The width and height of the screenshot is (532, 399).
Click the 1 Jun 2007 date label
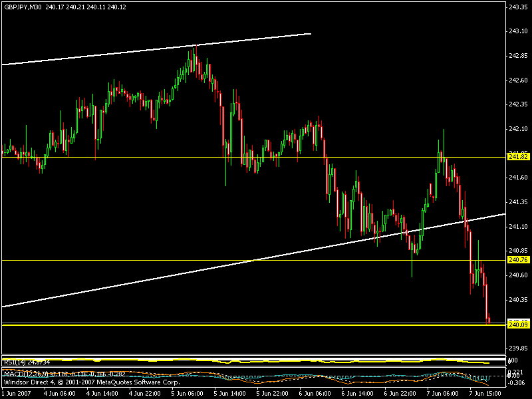coord(17,393)
